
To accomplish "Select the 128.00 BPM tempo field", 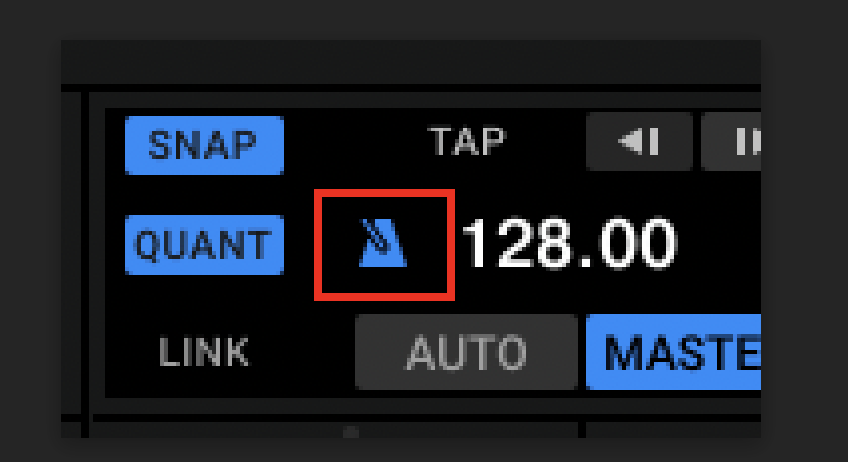I will coord(569,243).
